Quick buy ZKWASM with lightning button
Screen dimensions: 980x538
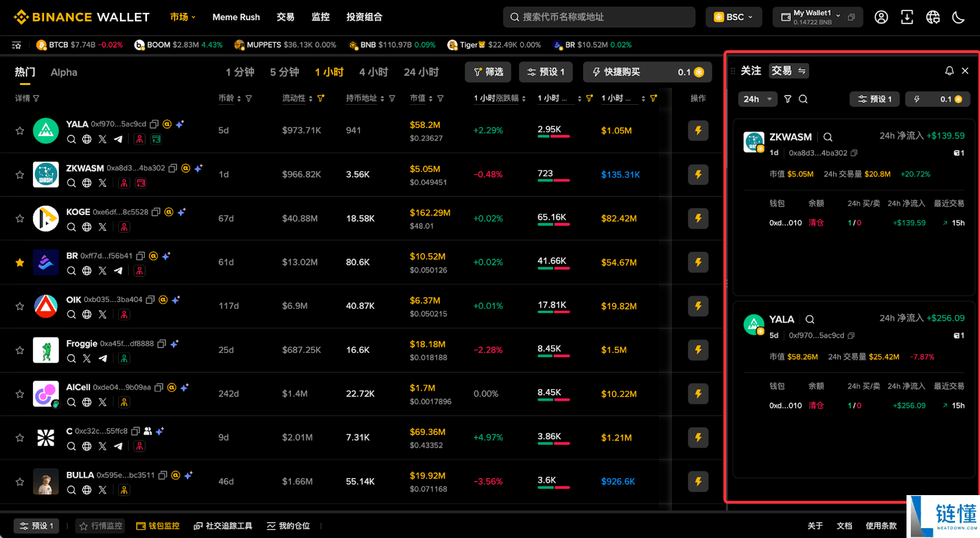click(698, 175)
